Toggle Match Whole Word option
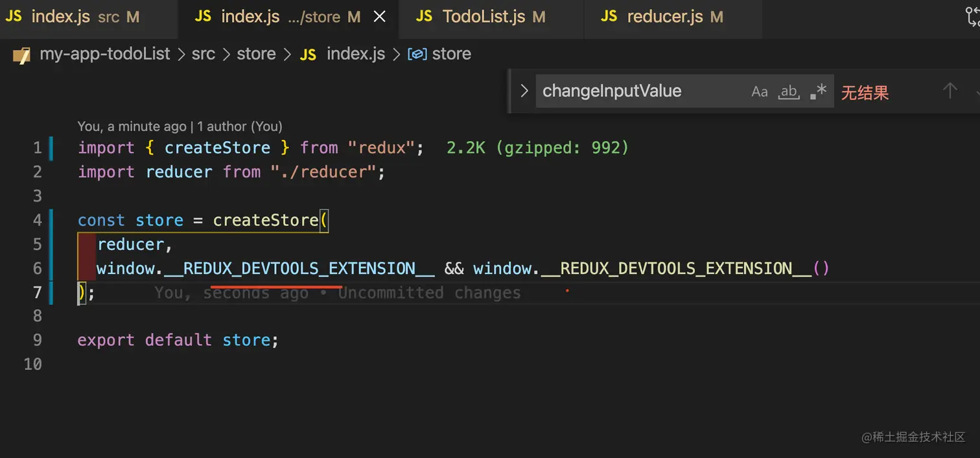The image size is (980, 458). pos(789,91)
